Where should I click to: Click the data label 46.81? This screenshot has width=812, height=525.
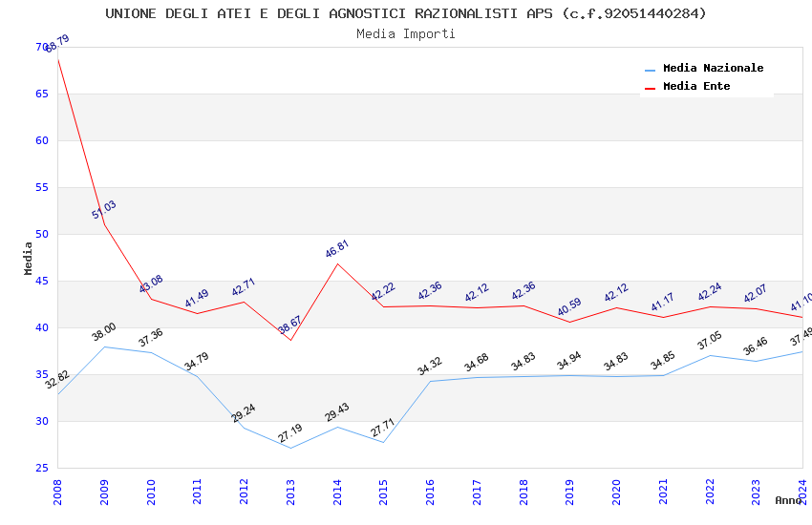tap(337, 249)
